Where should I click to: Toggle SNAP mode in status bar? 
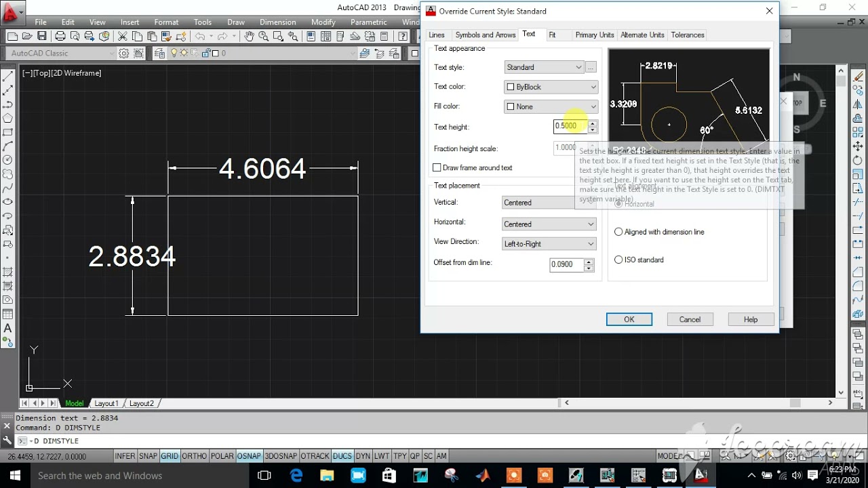click(148, 456)
